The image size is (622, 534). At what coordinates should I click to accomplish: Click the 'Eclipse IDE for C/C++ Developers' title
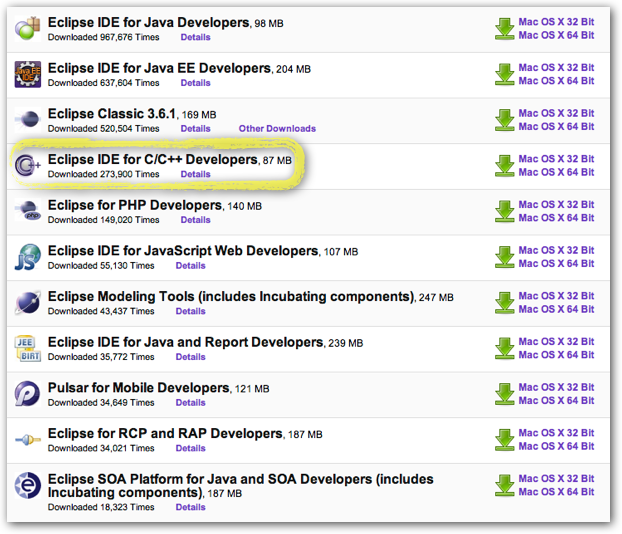153,159
